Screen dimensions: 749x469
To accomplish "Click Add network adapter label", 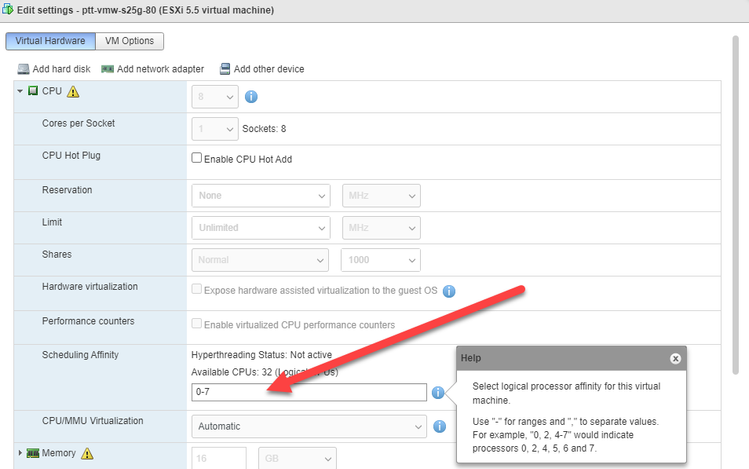I will (x=160, y=69).
